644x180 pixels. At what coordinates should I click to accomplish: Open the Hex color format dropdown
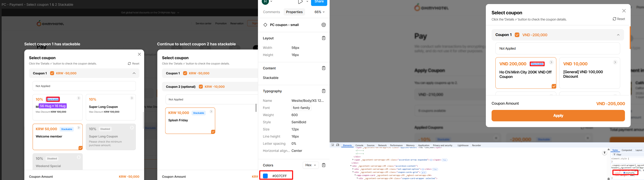tap(311, 165)
